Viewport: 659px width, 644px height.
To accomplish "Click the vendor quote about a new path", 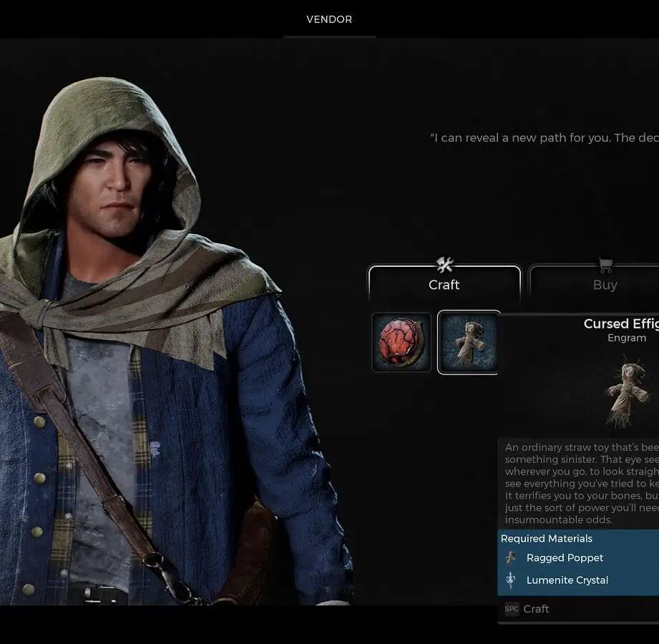I will pyautogui.click(x=545, y=138).
